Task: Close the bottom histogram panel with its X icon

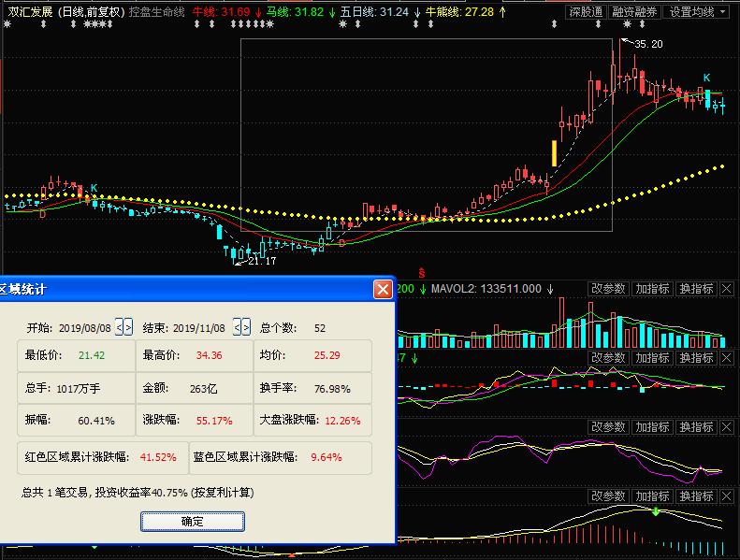Action: pyautogui.click(x=727, y=496)
